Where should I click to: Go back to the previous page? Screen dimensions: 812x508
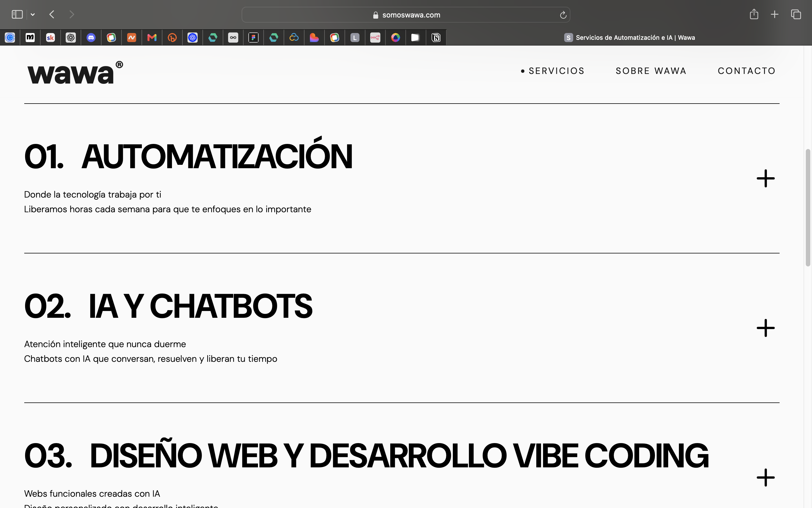click(x=52, y=14)
